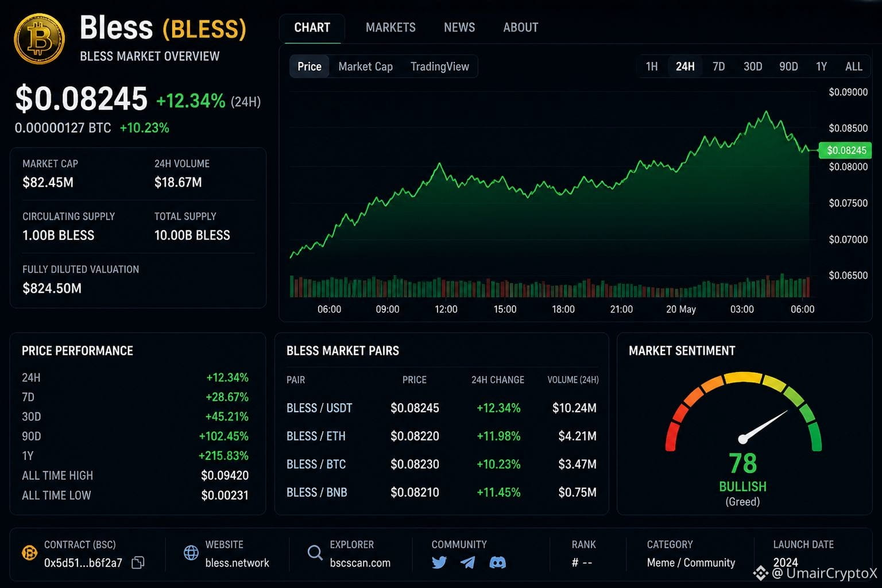Copy the contract address icon
Viewport: 882px width, 588px height.
click(138, 563)
